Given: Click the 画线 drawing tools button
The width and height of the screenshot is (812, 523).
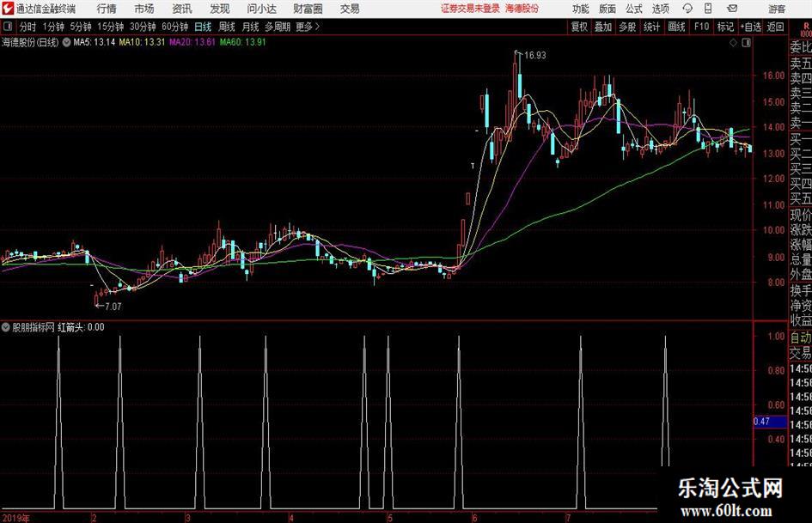Looking at the screenshot, I should 676,27.
